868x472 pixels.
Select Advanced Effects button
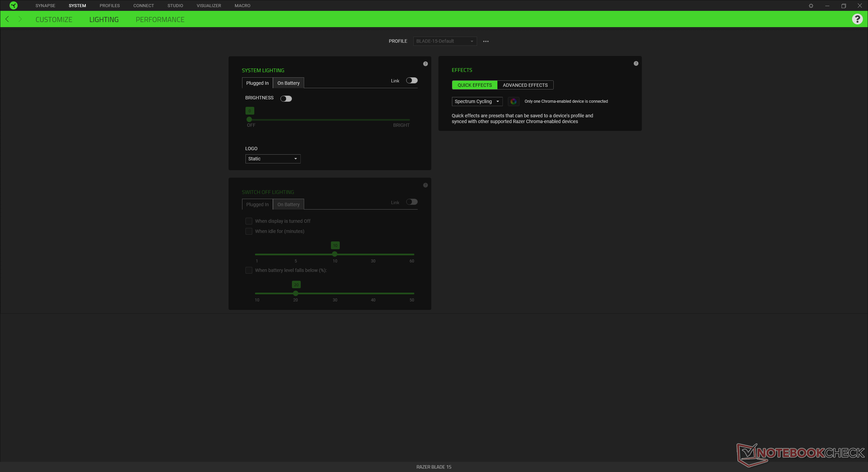click(525, 85)
